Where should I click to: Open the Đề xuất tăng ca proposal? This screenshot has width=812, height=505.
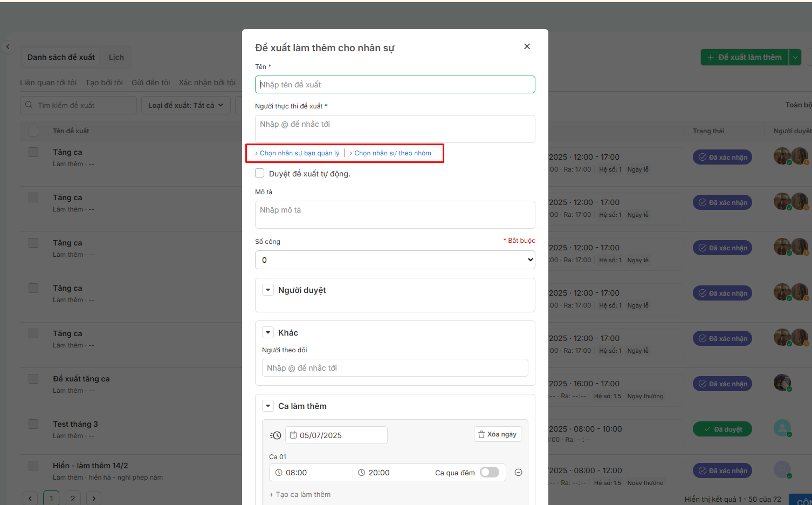click(x=81, y=379)
